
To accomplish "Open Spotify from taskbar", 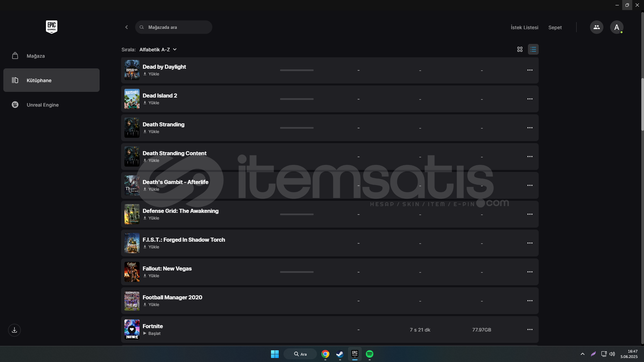I will tap(370, 354).
